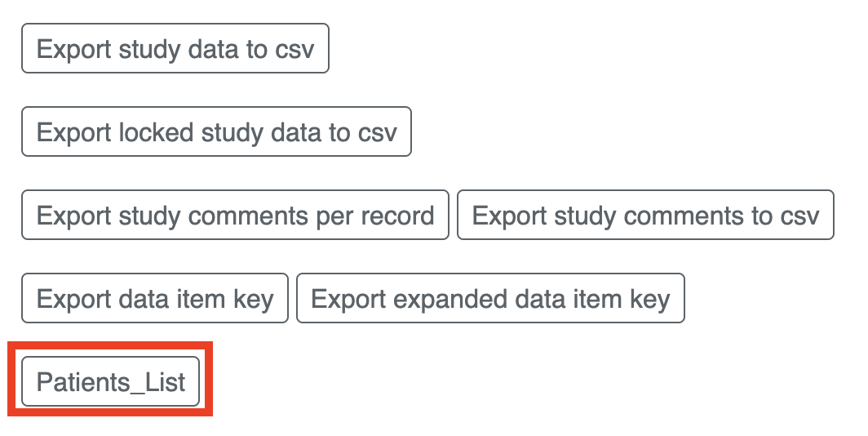Start the locked study data export
Viewport: 868px width, 436px height.
[x=216, y=132]
